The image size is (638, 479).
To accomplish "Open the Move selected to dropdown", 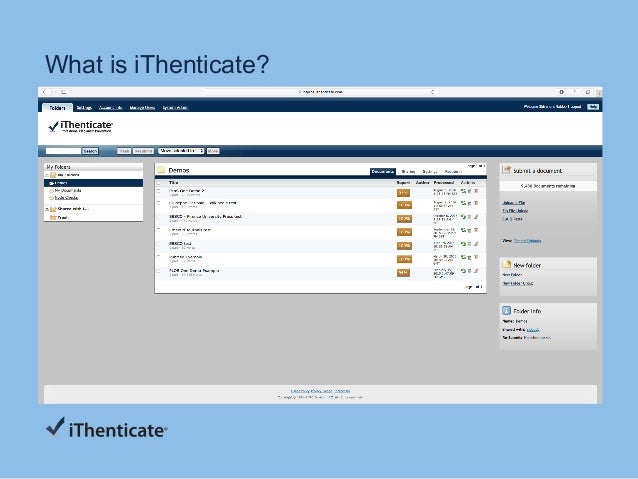I will (181, 151).
